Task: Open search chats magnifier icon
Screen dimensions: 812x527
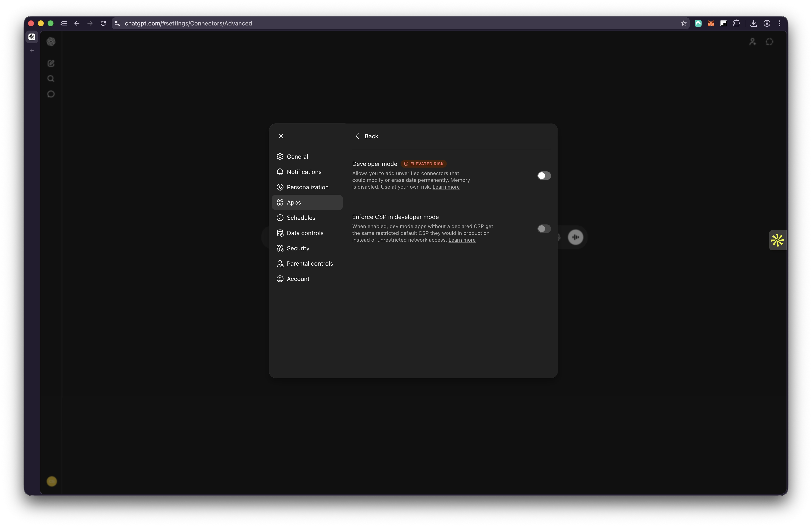Action: pos(51,79)
